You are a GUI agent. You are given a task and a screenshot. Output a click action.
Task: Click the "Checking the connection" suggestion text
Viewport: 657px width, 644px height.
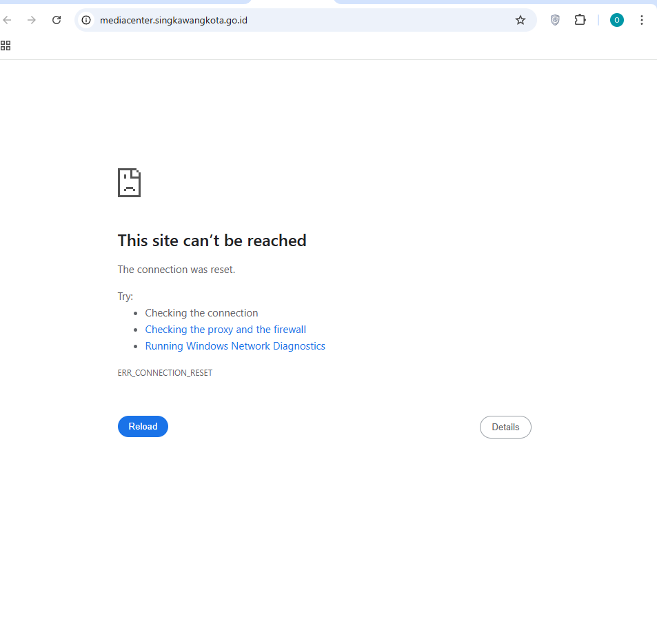point(201,313)
